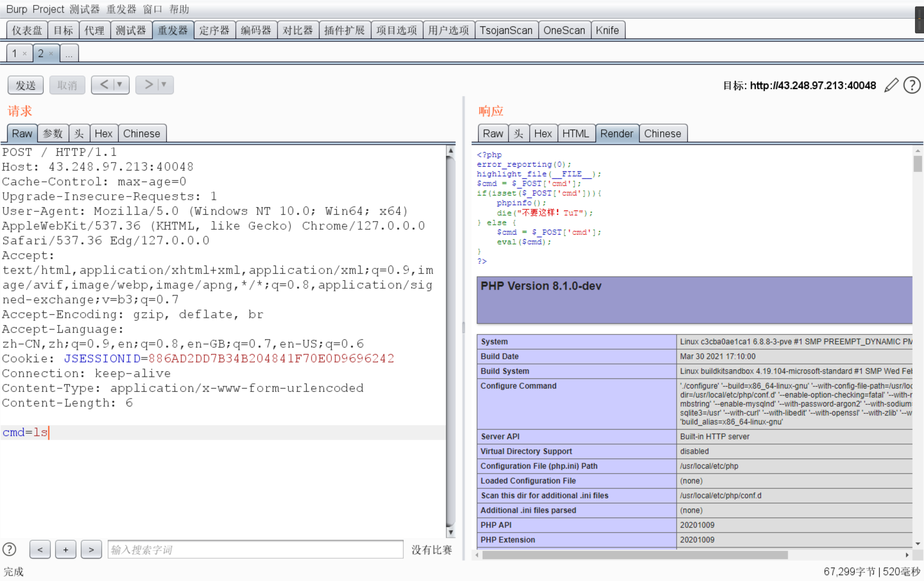
Task: Go to next request with > button
Action: click(x=148, y=85)
